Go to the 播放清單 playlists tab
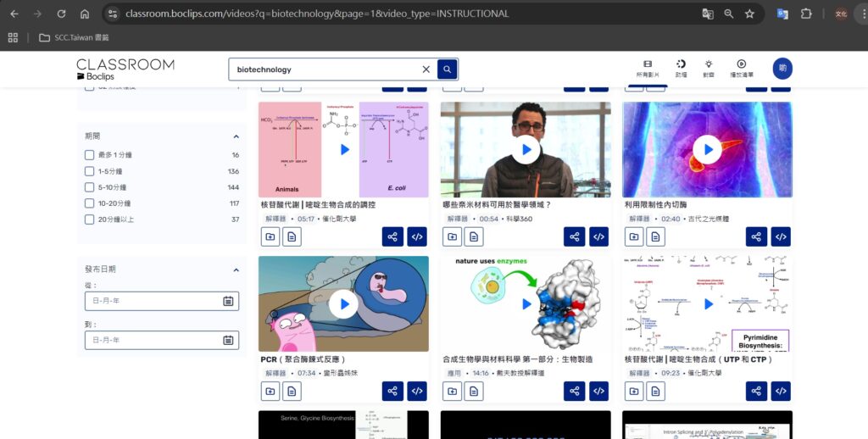 pyautogui.click(x=741, y=69)
